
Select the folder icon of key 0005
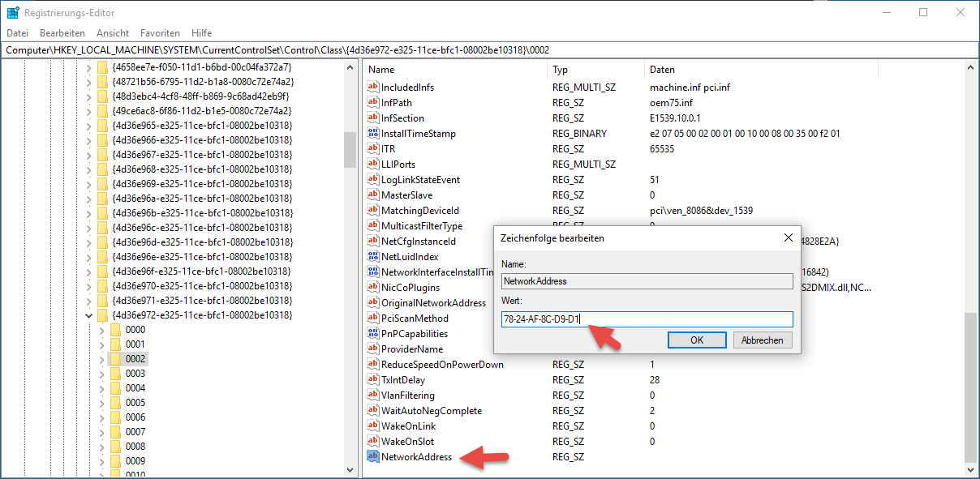point(115,403)
